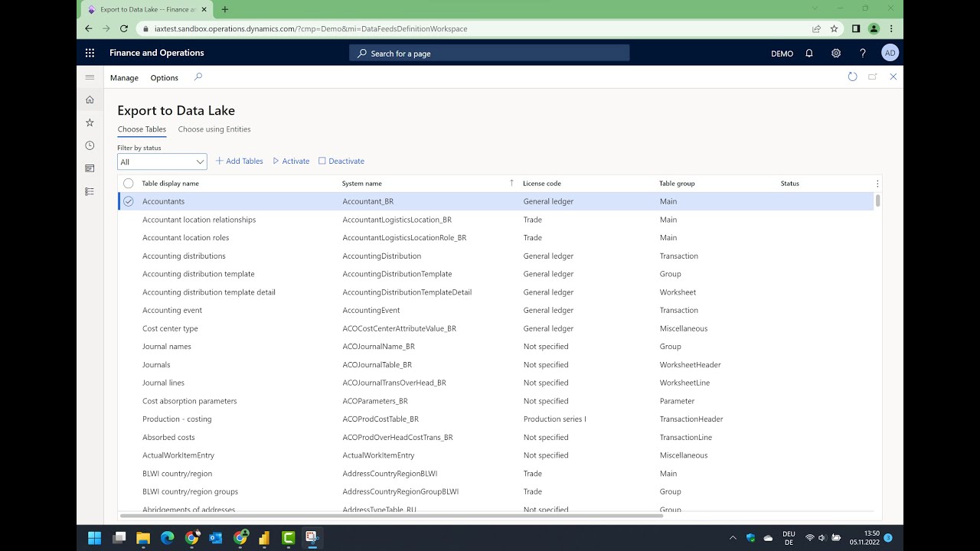Open notifications bell icon

click(x=809, y=53)
